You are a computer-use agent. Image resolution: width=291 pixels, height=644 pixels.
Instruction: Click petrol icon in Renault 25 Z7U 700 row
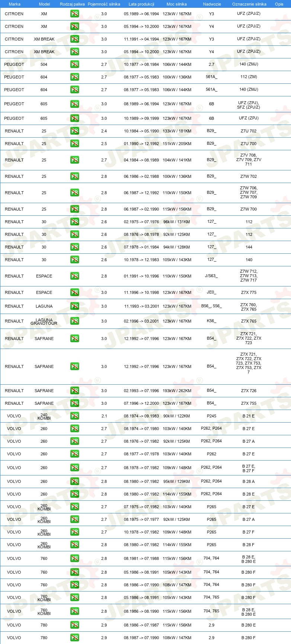tap(74, 144)
